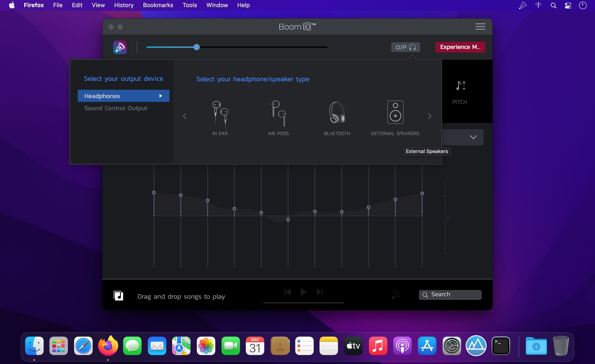Screen dimensions: 595x364
Task: Open Apple TV from the dock
Action: 353,346
